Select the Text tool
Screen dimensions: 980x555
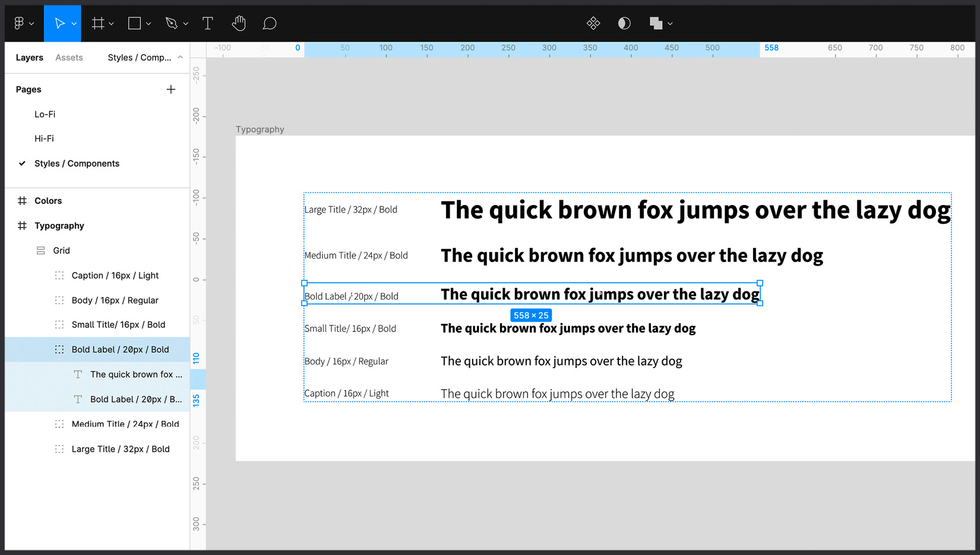(x=207, y=23)
